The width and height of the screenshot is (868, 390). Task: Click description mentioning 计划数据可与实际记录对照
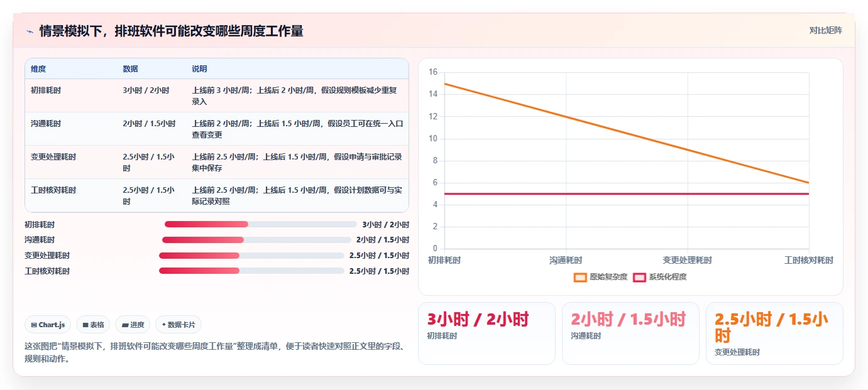point(297,195)
